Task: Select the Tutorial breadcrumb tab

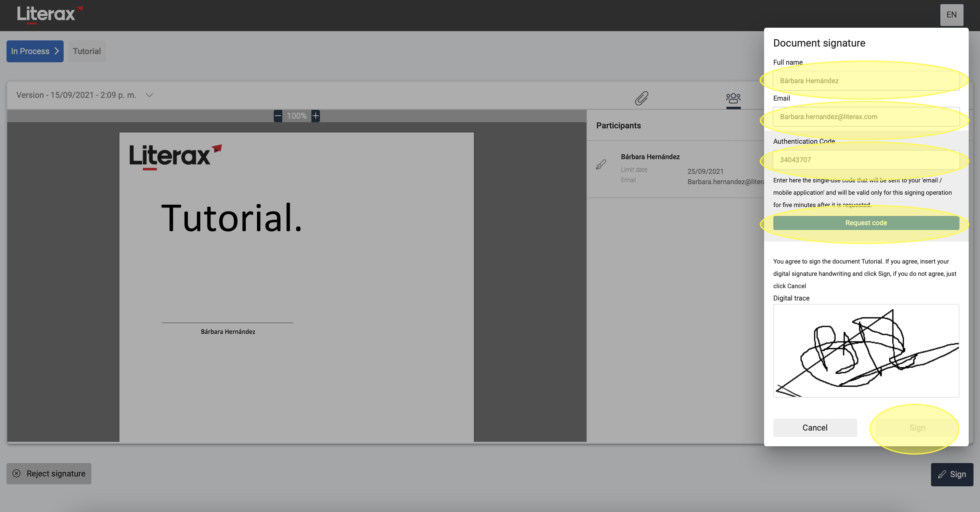Action: pyautogui.click(x=87, y=51)
